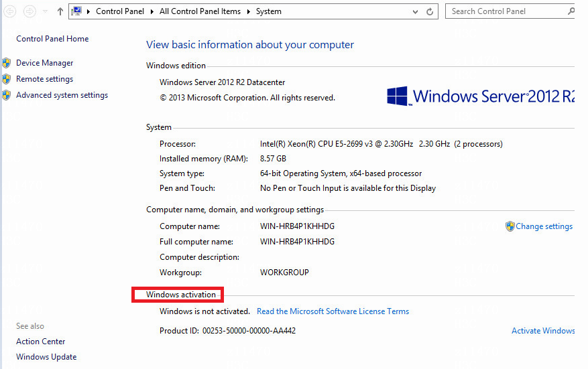Go up one level with Up arrow
This screenshot has height=369, width=588.
coord(60,11)
